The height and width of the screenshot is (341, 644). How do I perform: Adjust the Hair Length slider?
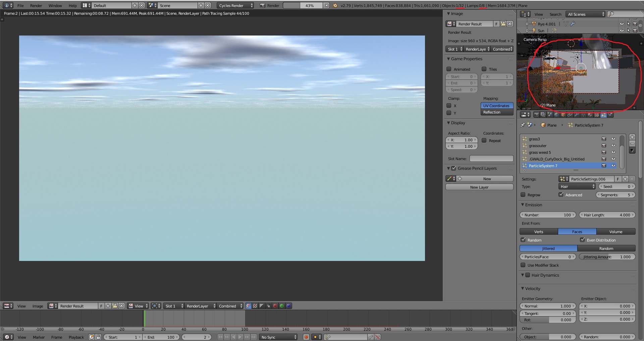(x=607, y=215)
